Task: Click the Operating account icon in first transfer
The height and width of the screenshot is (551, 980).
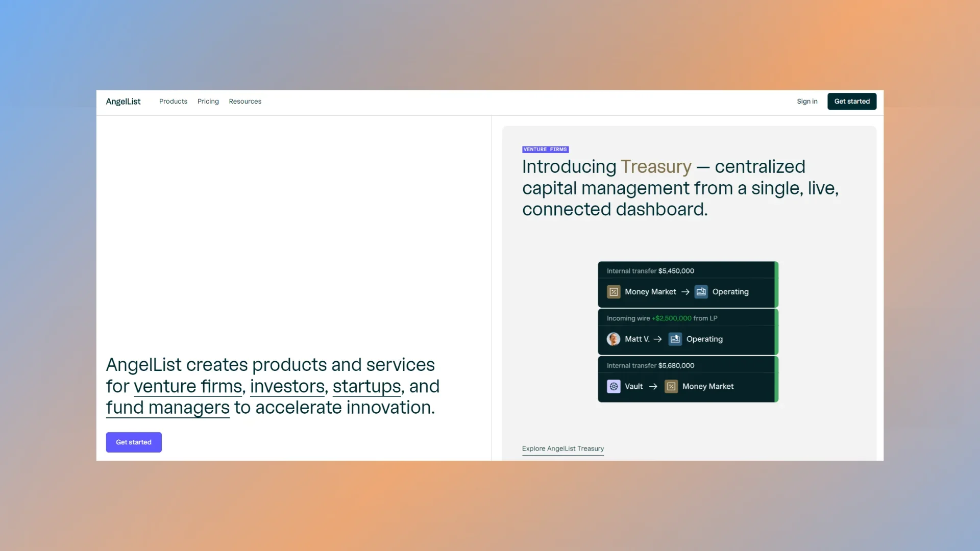Action: pyautogui.click(x=701, y=292)
